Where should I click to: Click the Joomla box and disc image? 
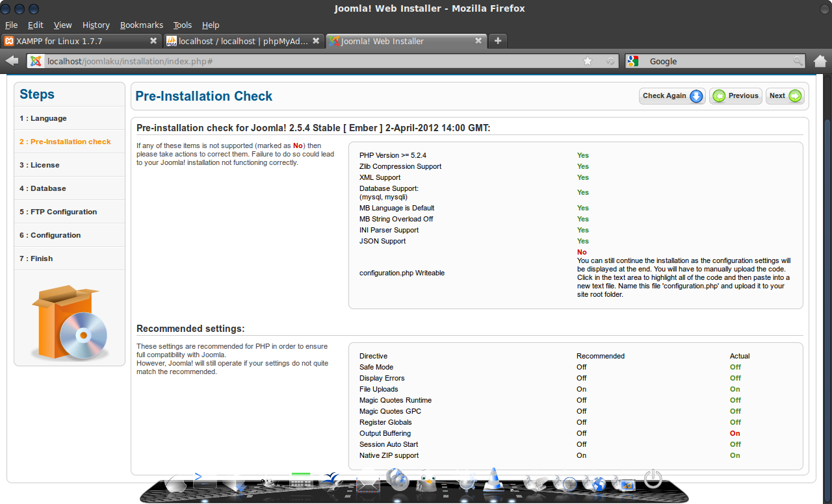(x=69, y=323)
